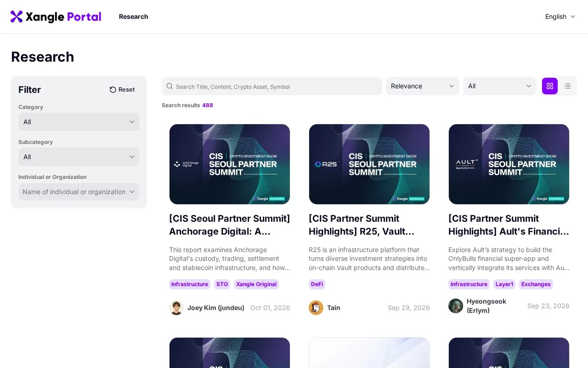Open the R25 Vault report title
The height and width of the screenshot is (368, 588).
click(369, 225)
